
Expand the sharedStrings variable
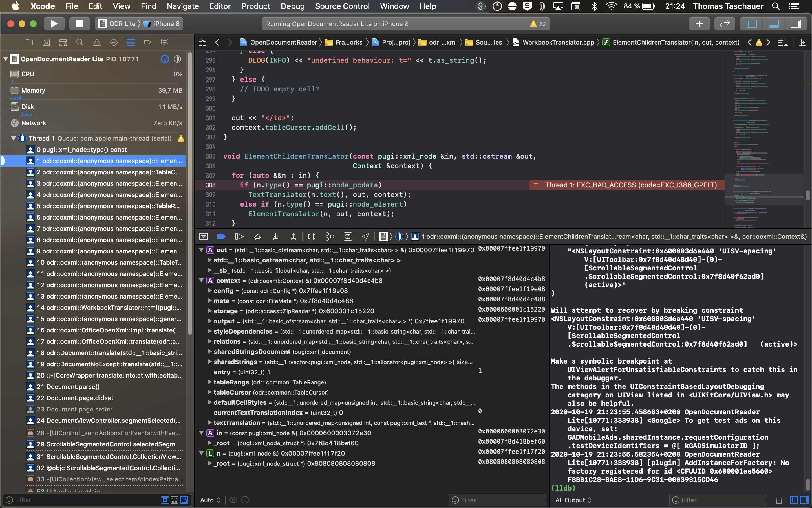coord(209,362)
